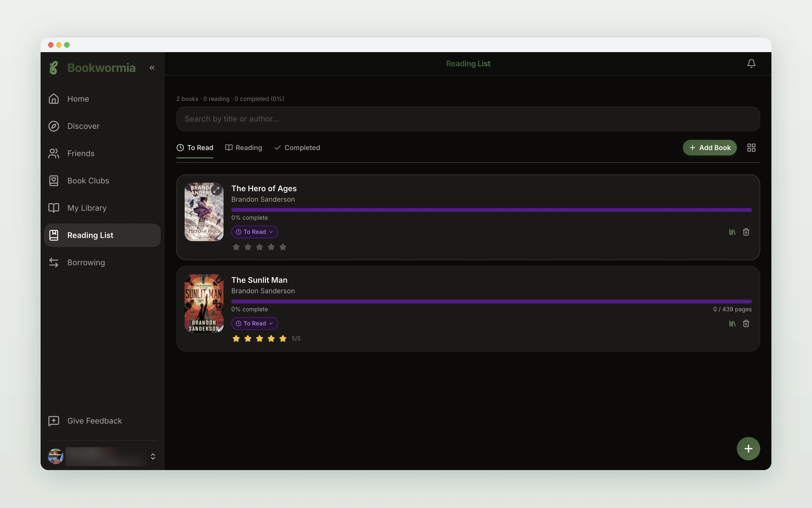The image size is (812, 508).
Task: Delete The Sunlit Man with trash icon
Action: 746,323
